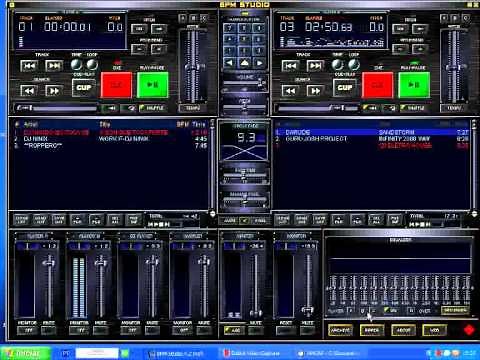Screen dimensions: 480x360
Task: Toggle Monitor Off on first mixer channel
Action: point(27,330)
